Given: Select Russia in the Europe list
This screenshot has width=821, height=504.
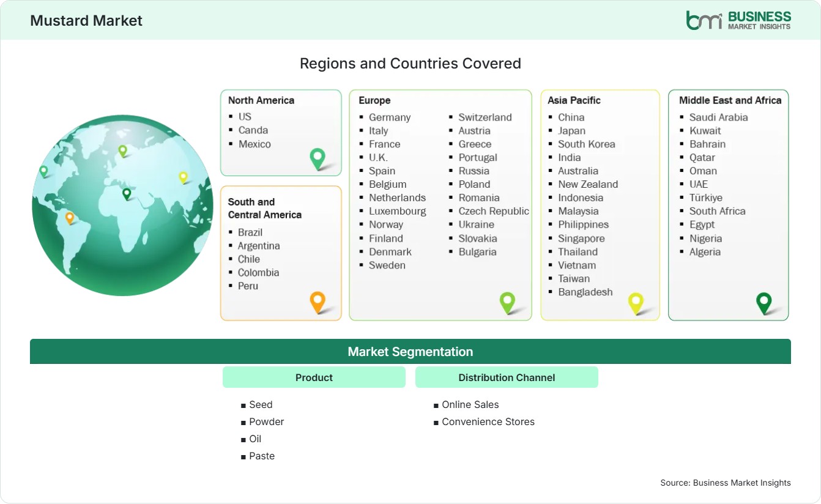Looking at the screenshot, I should (474, 171).
